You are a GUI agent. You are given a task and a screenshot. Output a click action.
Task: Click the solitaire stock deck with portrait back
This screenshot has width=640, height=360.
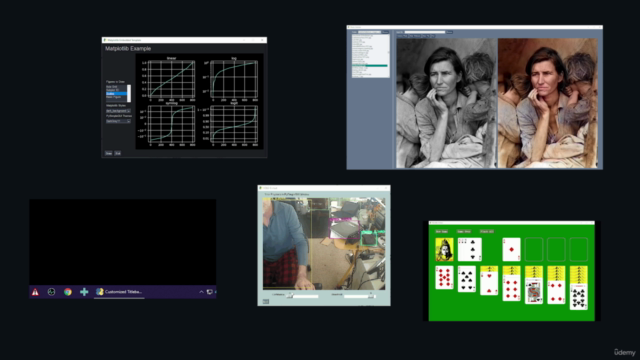click(x=444, y=249)
